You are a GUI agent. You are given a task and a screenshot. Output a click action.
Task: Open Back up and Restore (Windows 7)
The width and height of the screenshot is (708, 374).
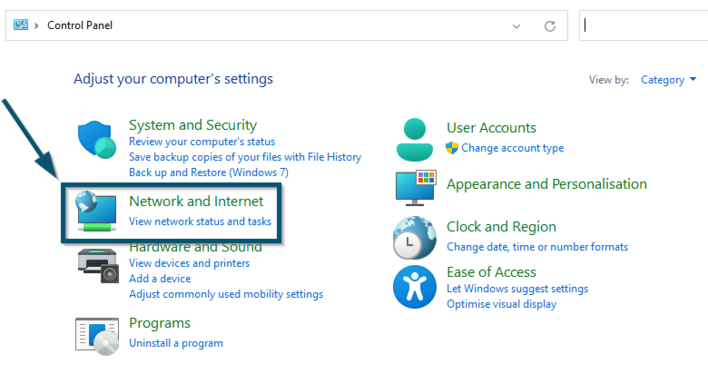click(x=209, y=173)
